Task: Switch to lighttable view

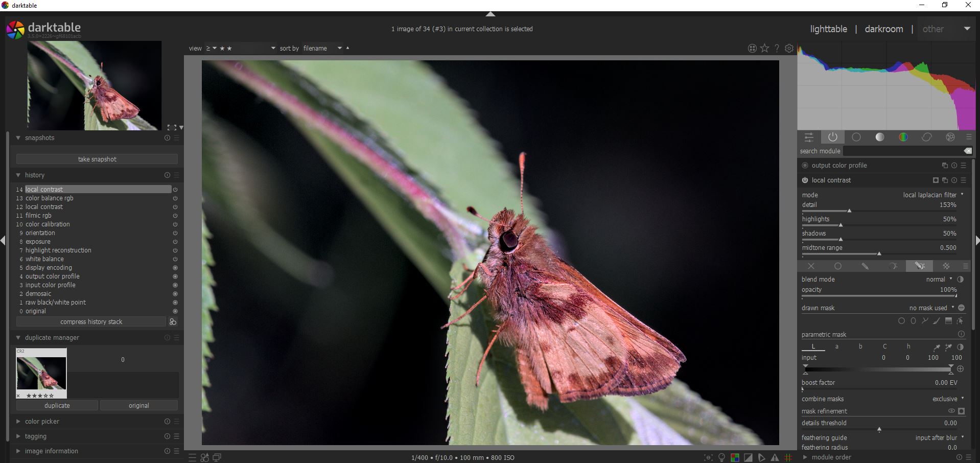Action: point(828,29)
